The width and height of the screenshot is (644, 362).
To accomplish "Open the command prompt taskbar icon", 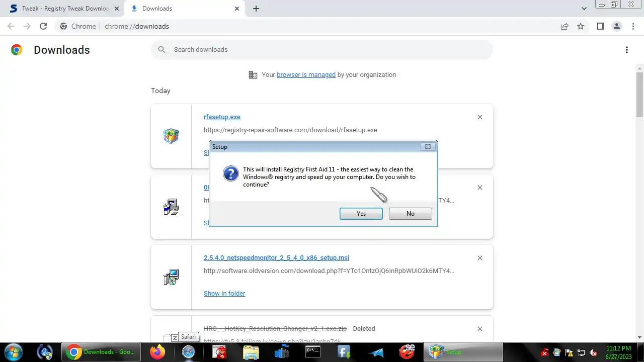I will [313, 352].
